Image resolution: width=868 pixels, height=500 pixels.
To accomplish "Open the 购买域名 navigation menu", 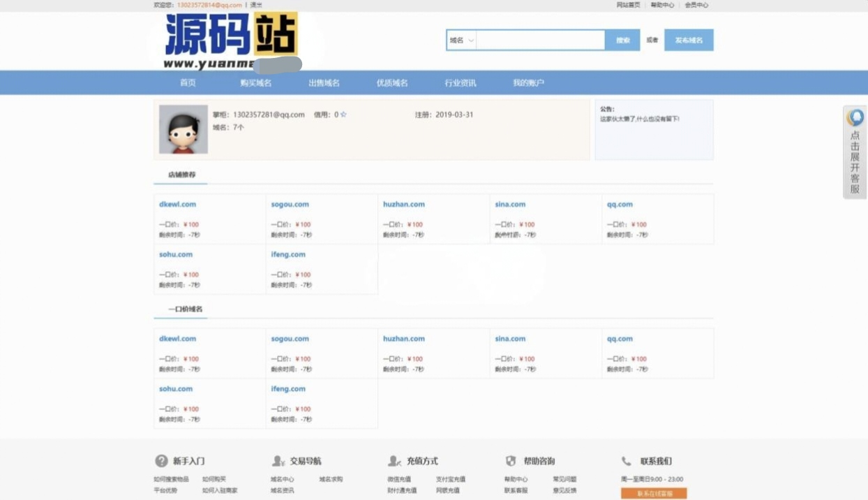I will pyautogui.click(x=255, y=82).
